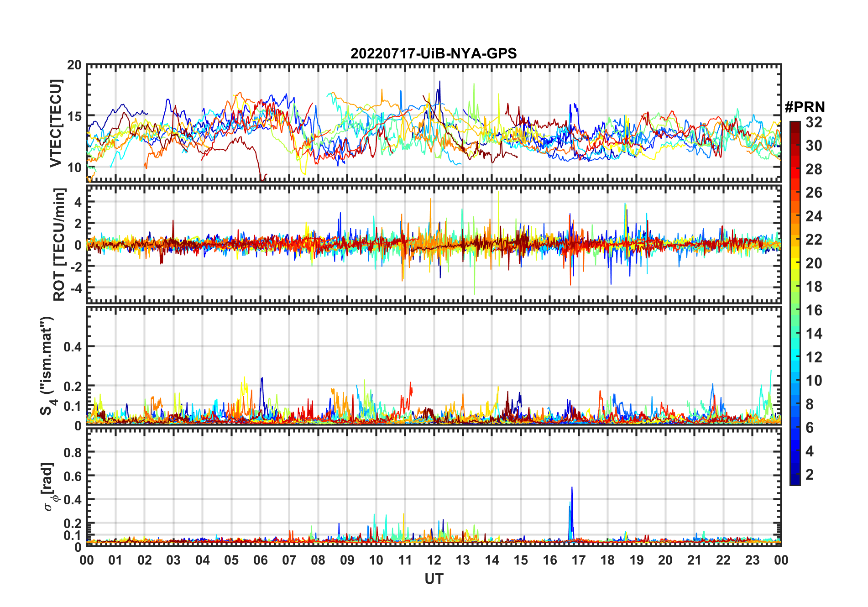Select ROT axis positive tick label 2
The image size is (868, 607).
pyautogui.click(x=78, y=224)
